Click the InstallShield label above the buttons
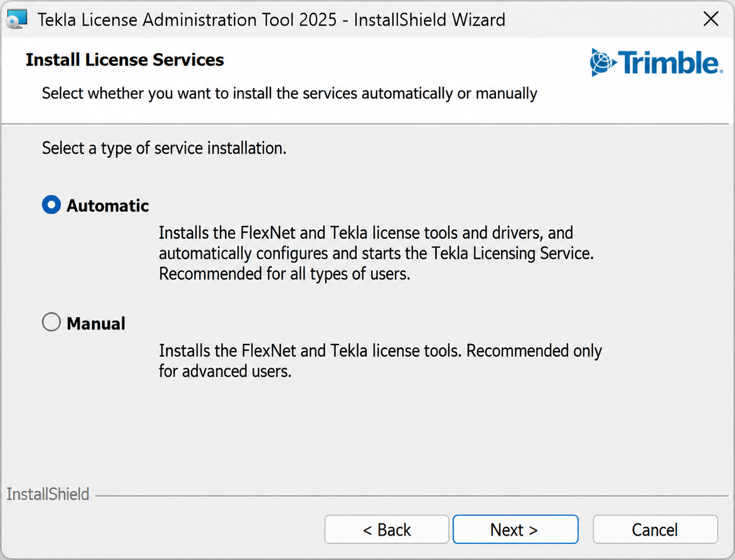Image resolution: width=735 pixels, height=560 pixels. click(48, 495)
